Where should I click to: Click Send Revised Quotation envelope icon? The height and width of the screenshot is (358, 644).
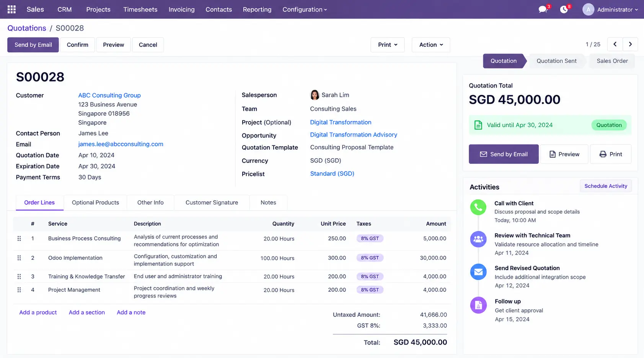[478, 272]
